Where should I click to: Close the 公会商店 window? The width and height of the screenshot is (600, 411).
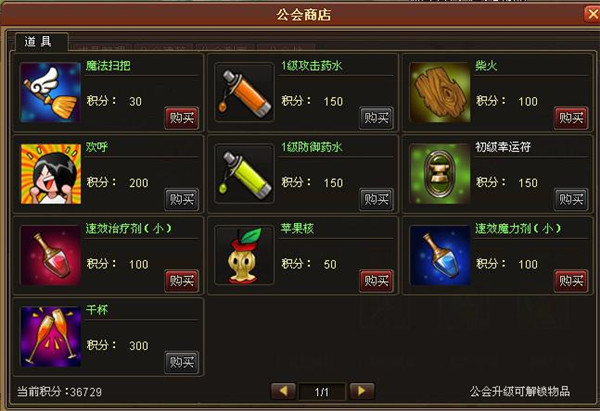[592, 15]
